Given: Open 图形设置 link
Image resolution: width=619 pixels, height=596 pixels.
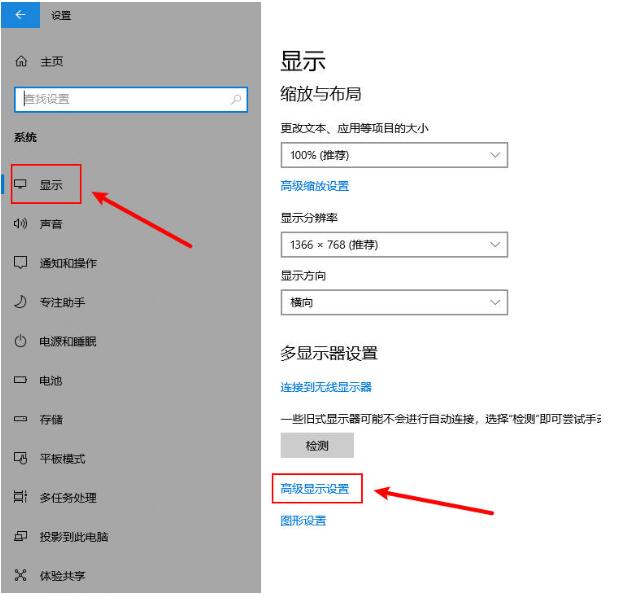Looking at the screenshot, I should point(303,520).
